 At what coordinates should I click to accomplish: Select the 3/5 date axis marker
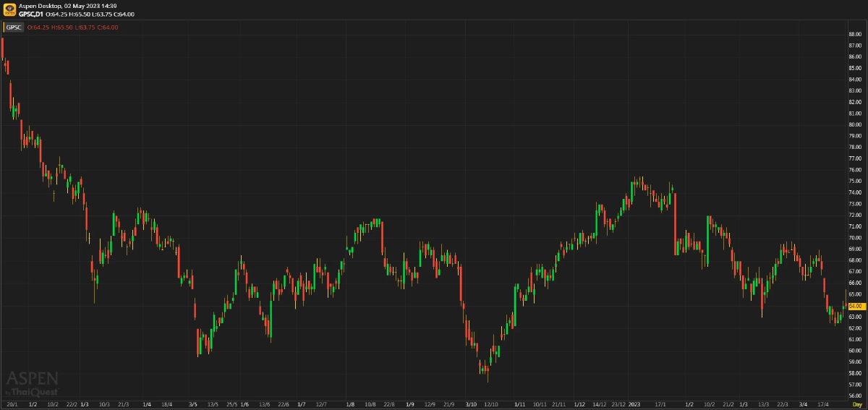(x=192, y=404)
